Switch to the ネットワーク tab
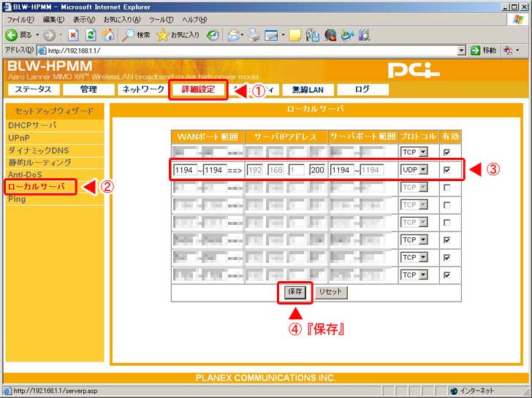532x398 pixels. [x=142, y=90]
